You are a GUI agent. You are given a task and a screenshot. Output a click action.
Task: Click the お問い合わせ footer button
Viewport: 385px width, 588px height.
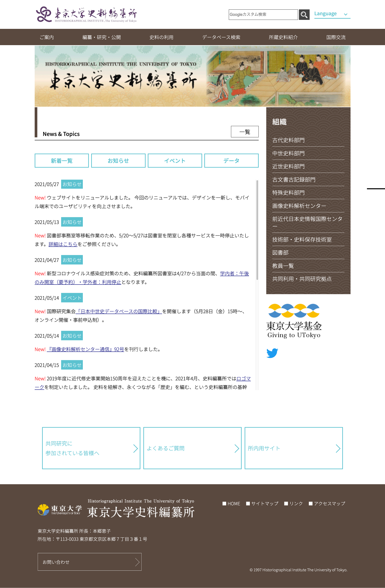coord(89,562)
